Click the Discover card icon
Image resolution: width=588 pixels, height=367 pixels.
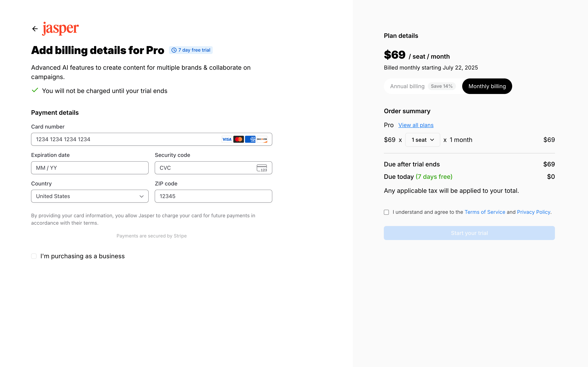coord(262,139)
